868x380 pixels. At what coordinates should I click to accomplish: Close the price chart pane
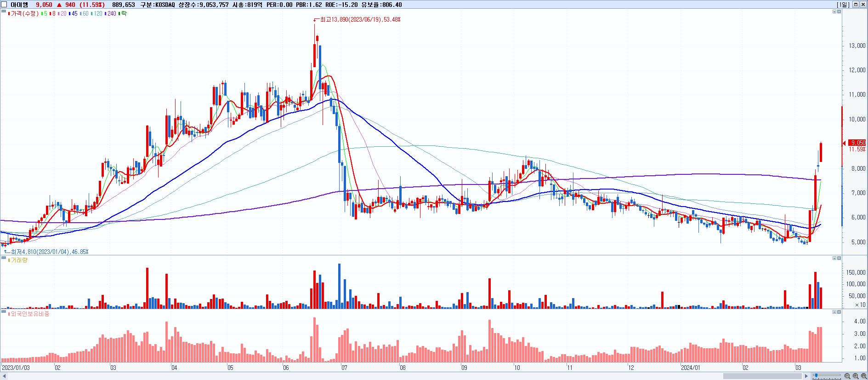839,12
